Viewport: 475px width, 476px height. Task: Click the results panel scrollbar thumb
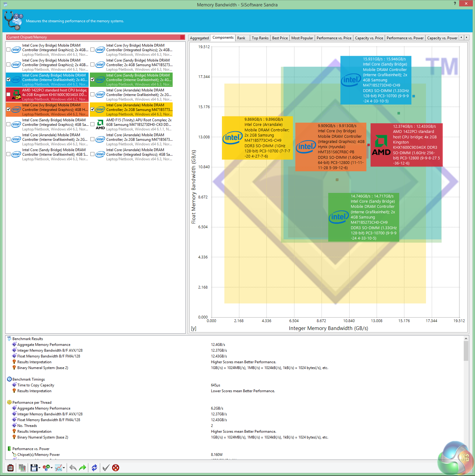pyautogui.click(x=466, y=351)
